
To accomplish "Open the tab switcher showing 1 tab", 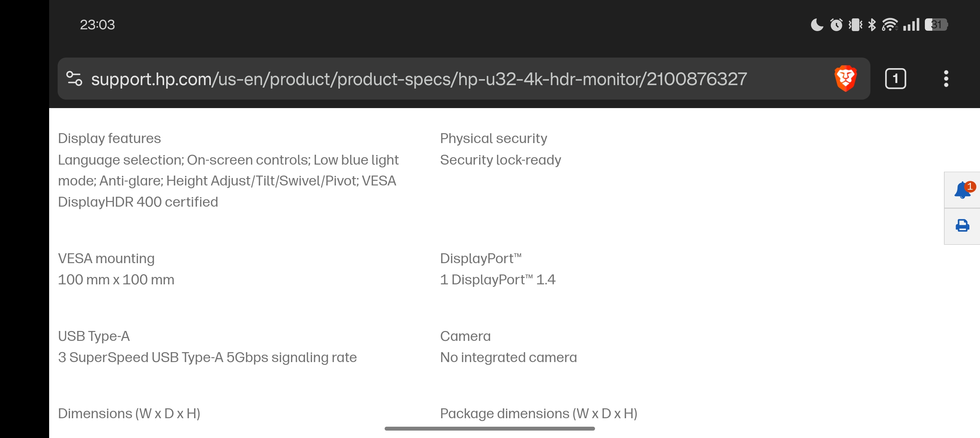I will pyautogui.click(x=896, y=78).
